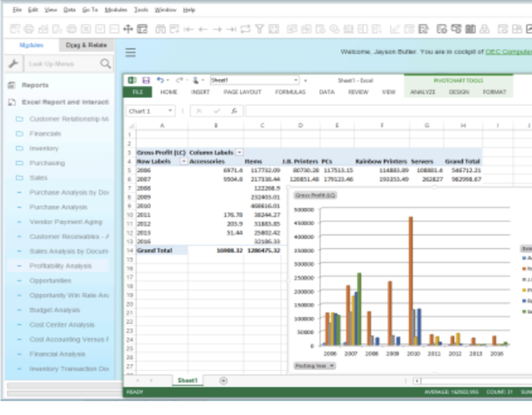
Task: Open Customize Quick Access Toolbar arrow
Action: [305, 81]
